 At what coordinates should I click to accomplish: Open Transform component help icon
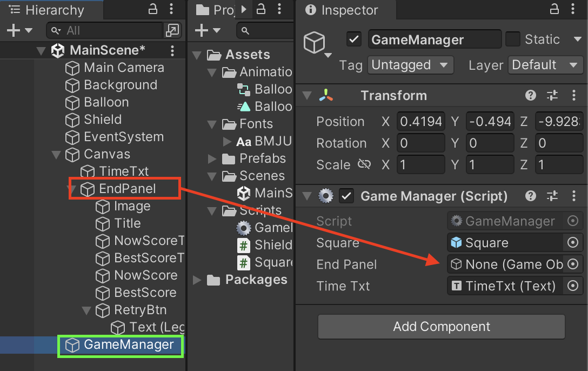(x=531, y=95)
